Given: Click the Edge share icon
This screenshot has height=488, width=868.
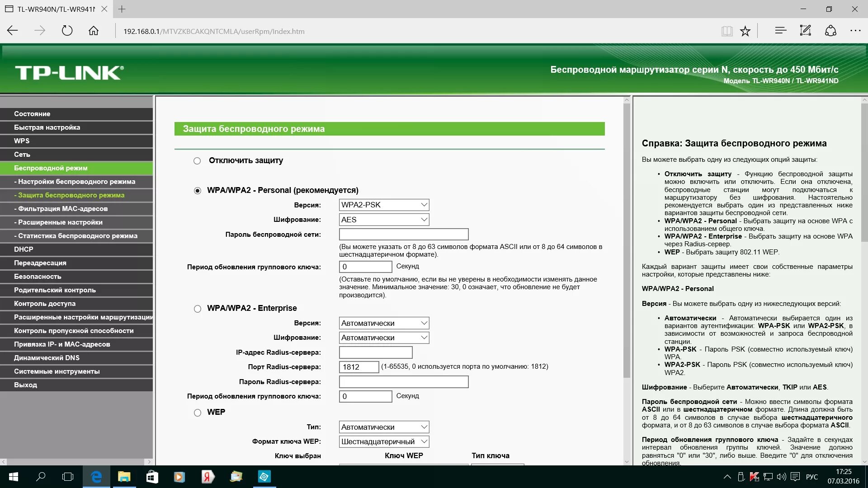Looking at the screenshot, I should pyautogui.click(x=830, y=31).
